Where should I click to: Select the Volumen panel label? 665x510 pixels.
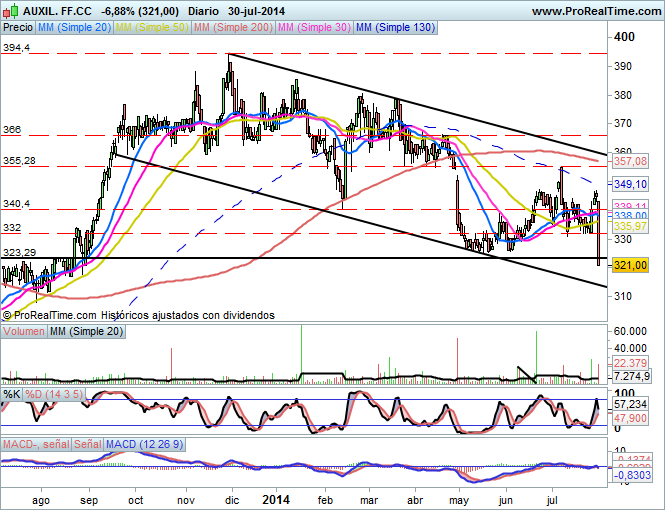click(23, 331)
